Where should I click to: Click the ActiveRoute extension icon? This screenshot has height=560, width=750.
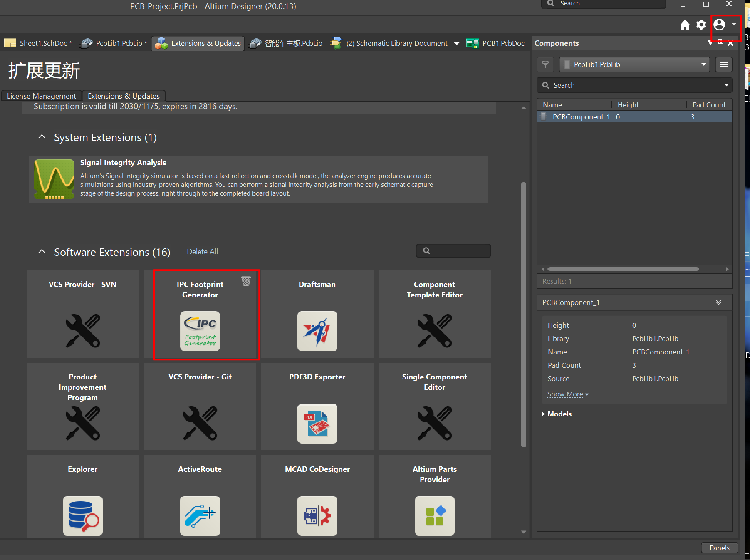tap(200, 516)
